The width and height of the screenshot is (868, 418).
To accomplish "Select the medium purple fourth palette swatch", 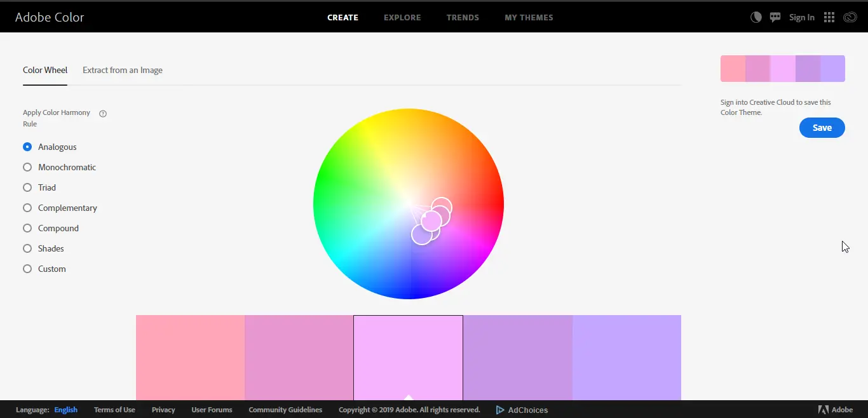I will point(518,358).
